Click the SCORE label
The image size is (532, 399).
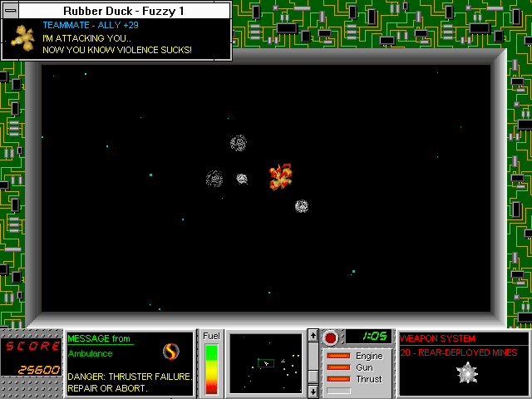[x=33, y=346]
